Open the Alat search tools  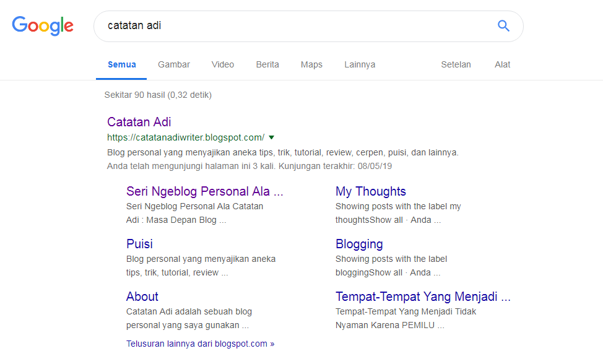[502, 64]
